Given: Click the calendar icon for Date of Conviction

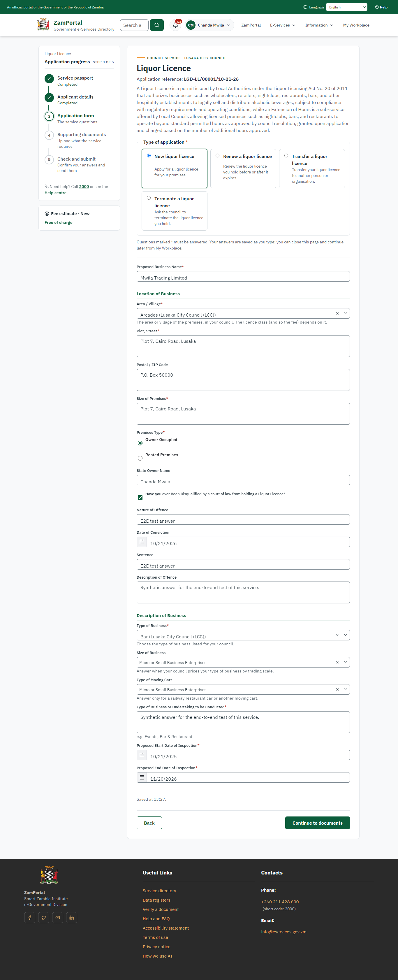Looking at the screenshot, I should pos(142,542).
